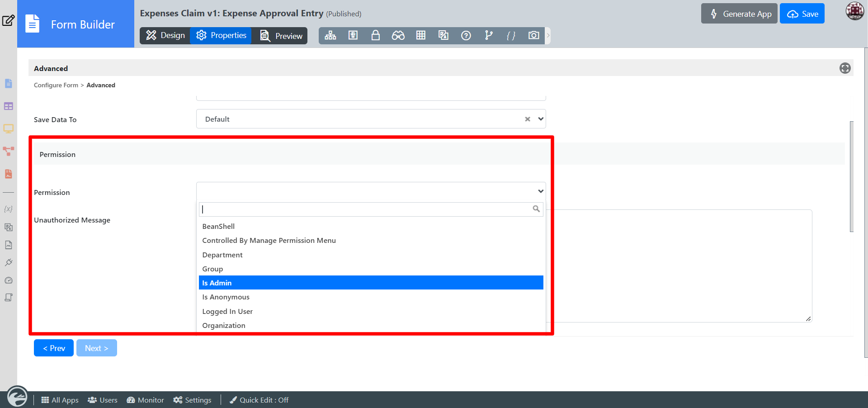868x408 pixels.
Task: Click the Save button
Action: (802, 14)
